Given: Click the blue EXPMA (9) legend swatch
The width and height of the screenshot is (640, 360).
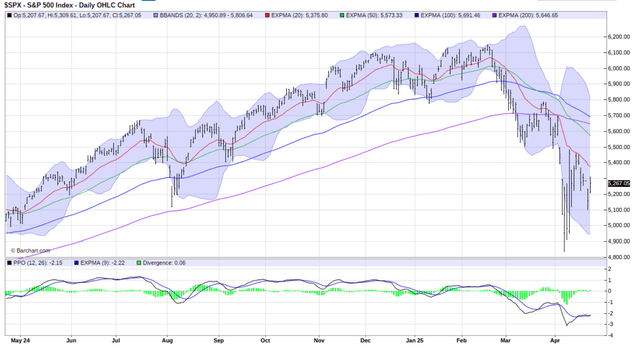Looking at the screenshot, I should tap(76, 263).
